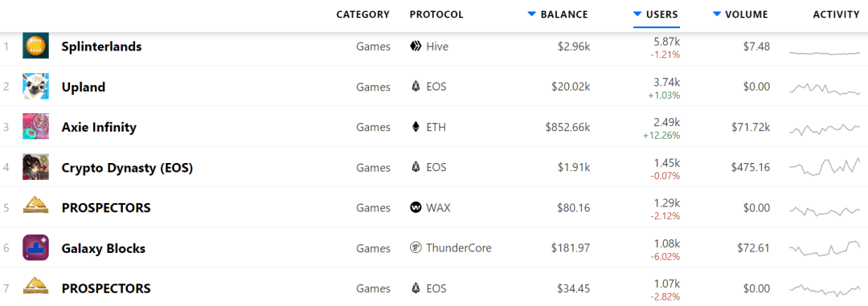This screenshot has width=868, height=306.
Task: Click the ThunderCore protocol icon
Action: 416,248
